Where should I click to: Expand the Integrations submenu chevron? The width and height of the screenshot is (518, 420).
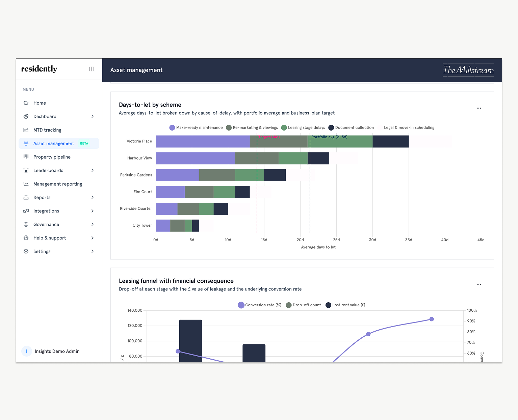click(x=93, y=211)
